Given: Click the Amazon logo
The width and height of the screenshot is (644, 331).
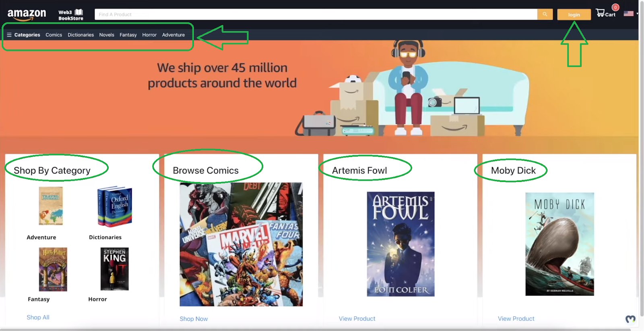Looking at the screenshot, I should click(27, 15).
